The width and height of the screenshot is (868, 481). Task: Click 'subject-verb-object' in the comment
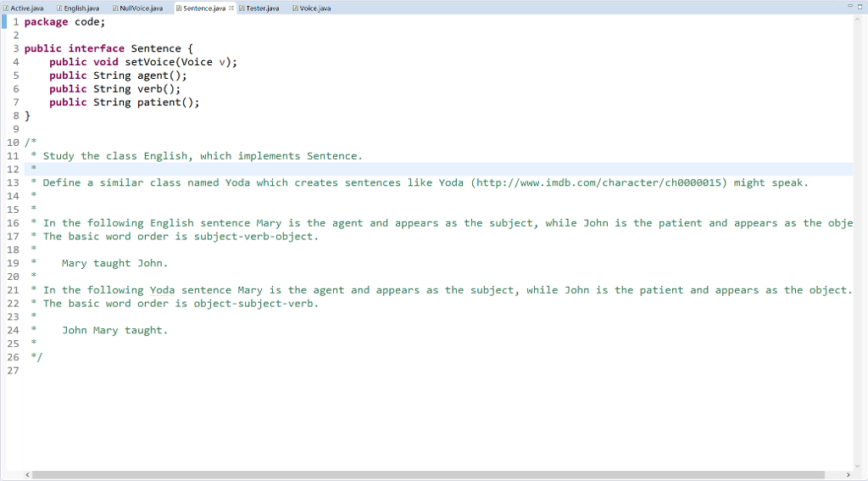click(253, 237)
